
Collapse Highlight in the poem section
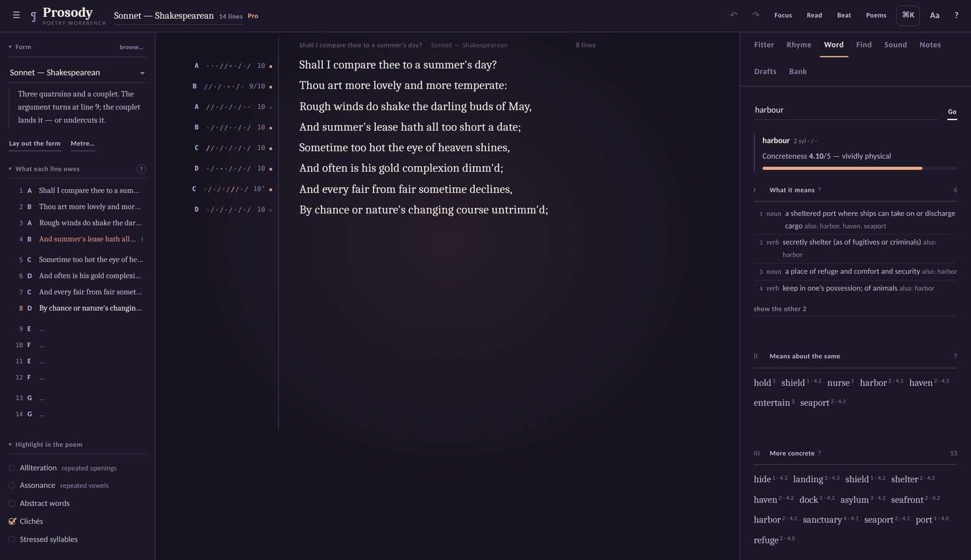point(45,445)
